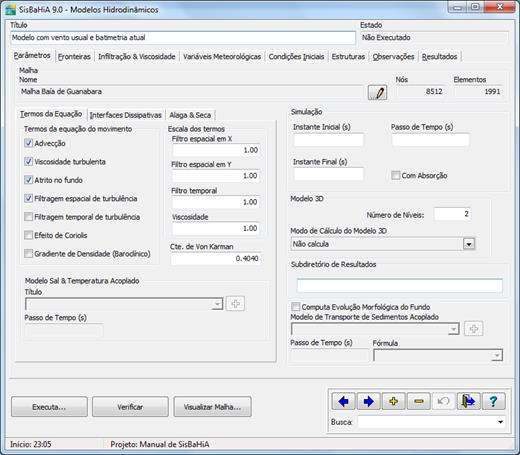Viewport: 520px width, 455px height.
Task: Open the Fórmula dropdown
Action: click(497, 355)
